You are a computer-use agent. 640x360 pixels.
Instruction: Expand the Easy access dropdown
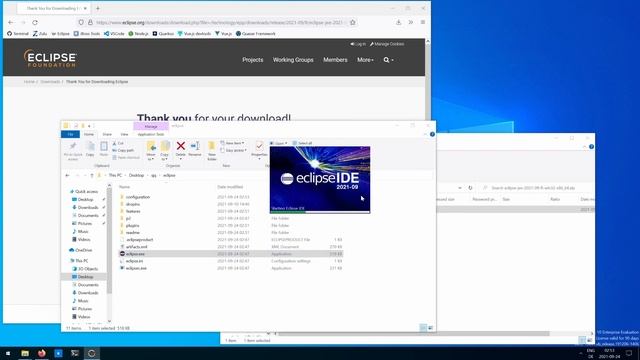tap(233, 150)
